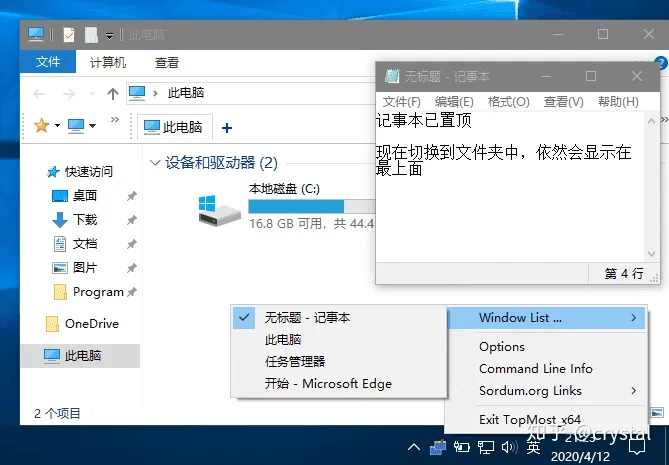
Task: Open the network icon in system tray
Action: [486, 447]
